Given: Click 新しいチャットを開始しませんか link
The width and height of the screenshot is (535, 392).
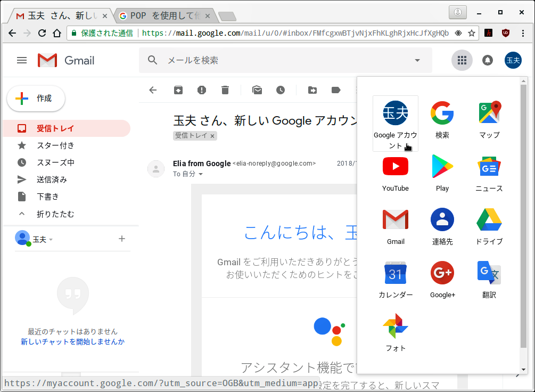Looking at the screenshot, I should pos(73,341).
